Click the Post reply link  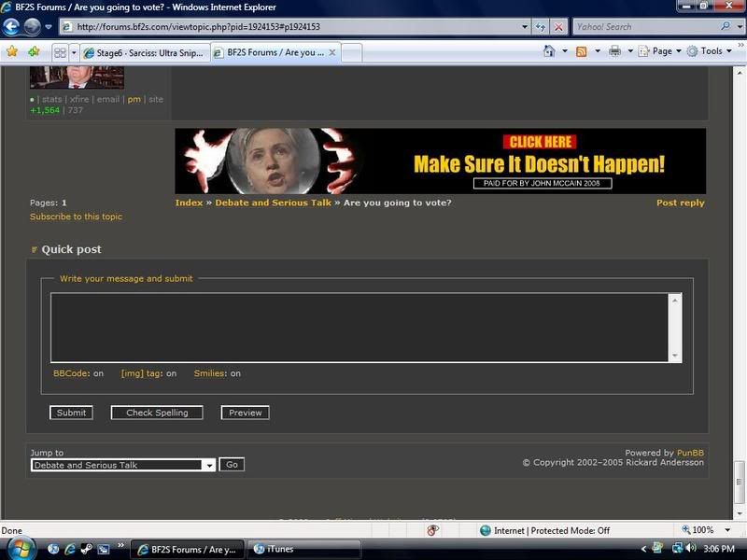(x=681, y=203)
